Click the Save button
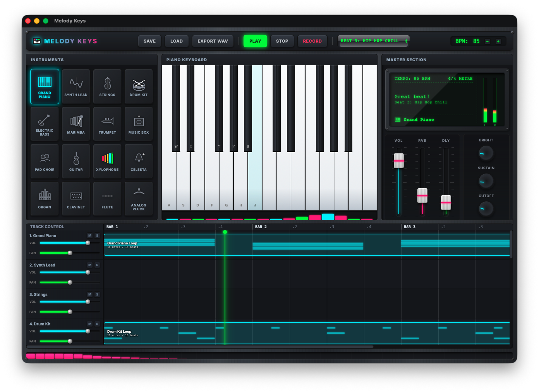The image size is (539, 392). tap(149, 41)
